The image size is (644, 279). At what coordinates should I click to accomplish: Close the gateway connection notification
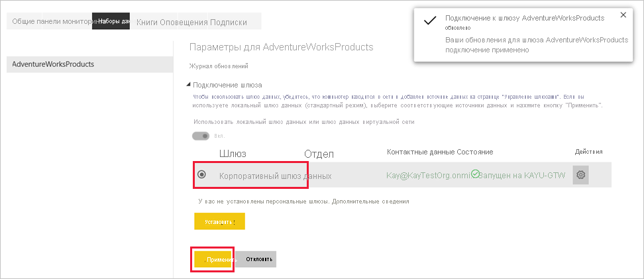coord(623,15)
